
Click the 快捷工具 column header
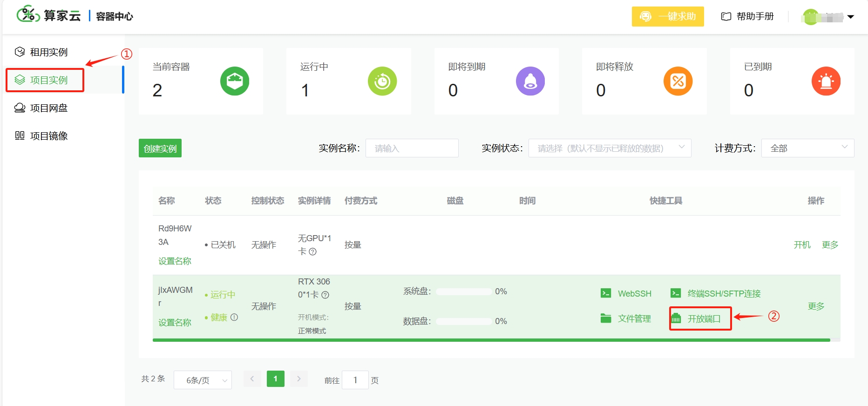666,201
